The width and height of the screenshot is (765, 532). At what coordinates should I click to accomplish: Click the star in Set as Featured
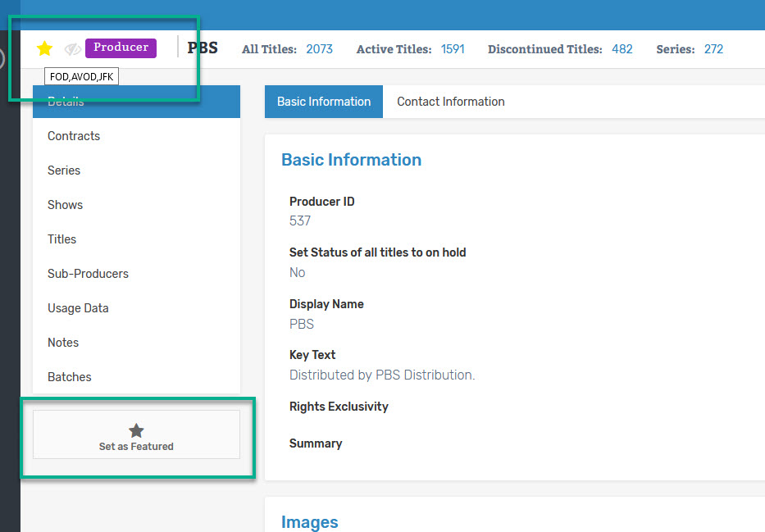click(136, 430)
